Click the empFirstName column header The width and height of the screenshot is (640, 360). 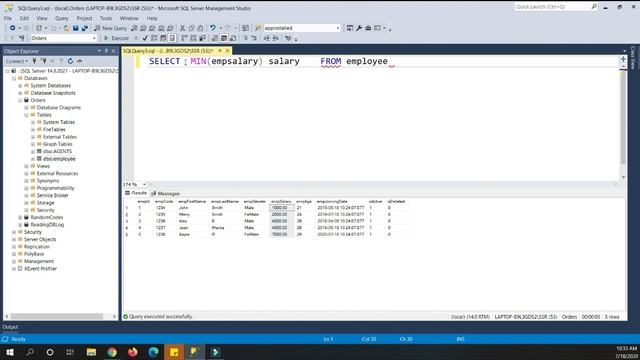point(192,202)
